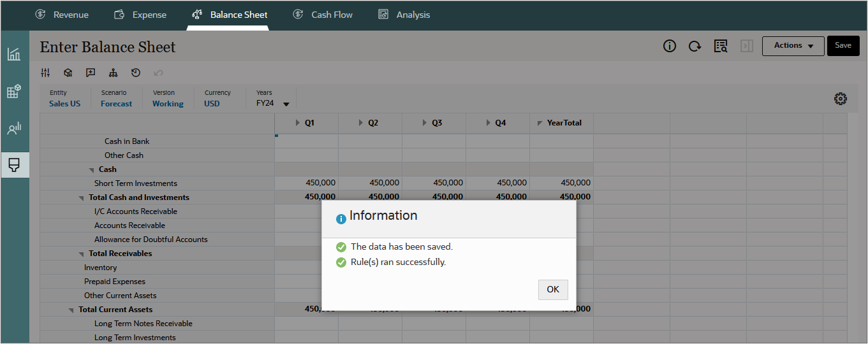Collapse the YearTotal column
This screenshot has width=868, height=344.
(x=540, y=123)
